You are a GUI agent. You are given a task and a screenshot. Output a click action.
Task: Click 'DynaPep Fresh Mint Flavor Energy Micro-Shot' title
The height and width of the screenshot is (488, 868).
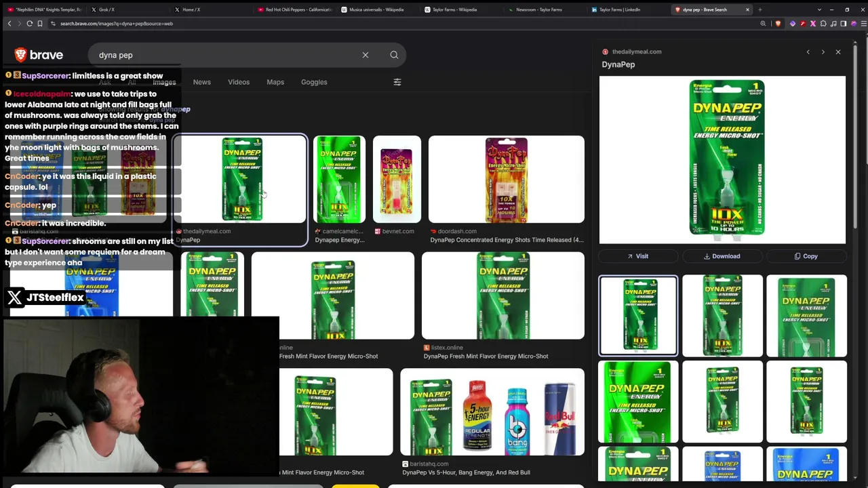tap(486, 356)
